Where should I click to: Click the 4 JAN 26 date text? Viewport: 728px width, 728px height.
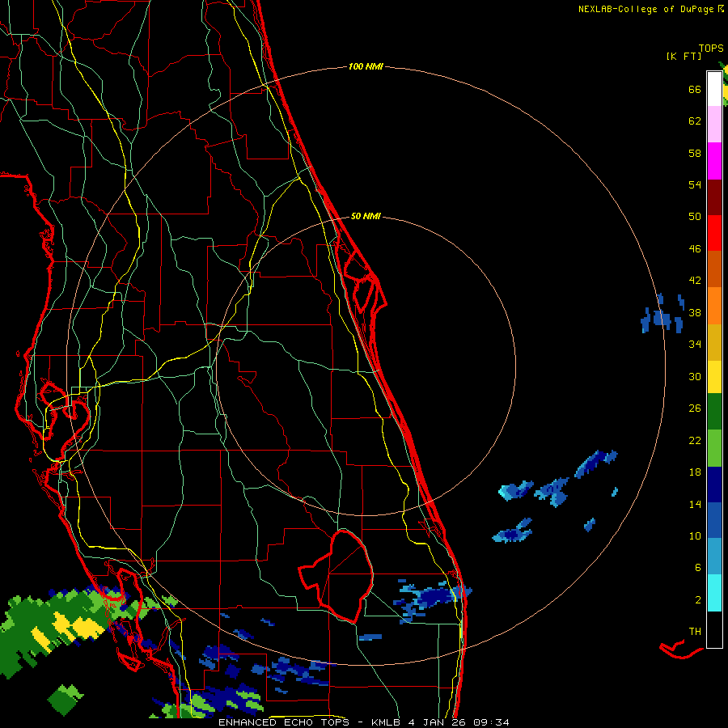[437, 722]
